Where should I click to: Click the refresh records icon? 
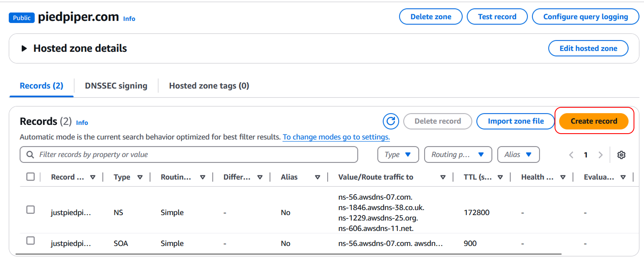391,121
